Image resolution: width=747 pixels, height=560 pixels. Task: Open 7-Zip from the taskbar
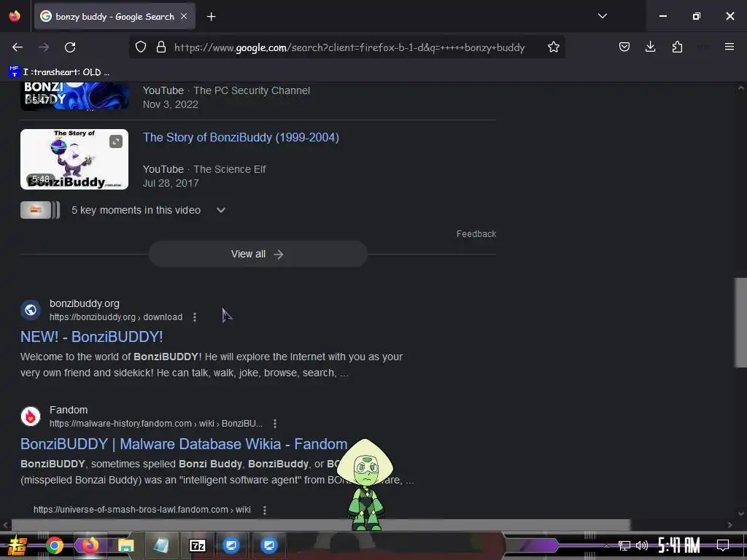[197, 545]
